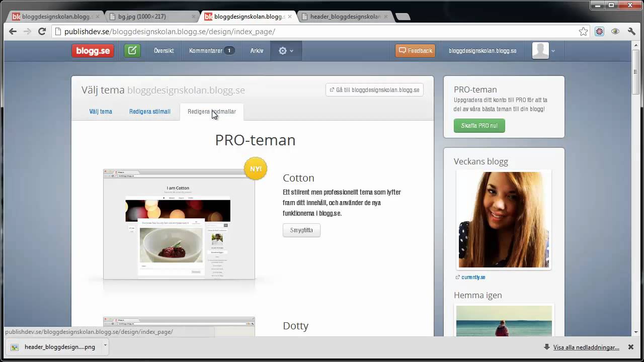Viewport: 644px width, 362px height.
Task: Close the header_bloggdesignskolan tab
Action: click(386, 17)
